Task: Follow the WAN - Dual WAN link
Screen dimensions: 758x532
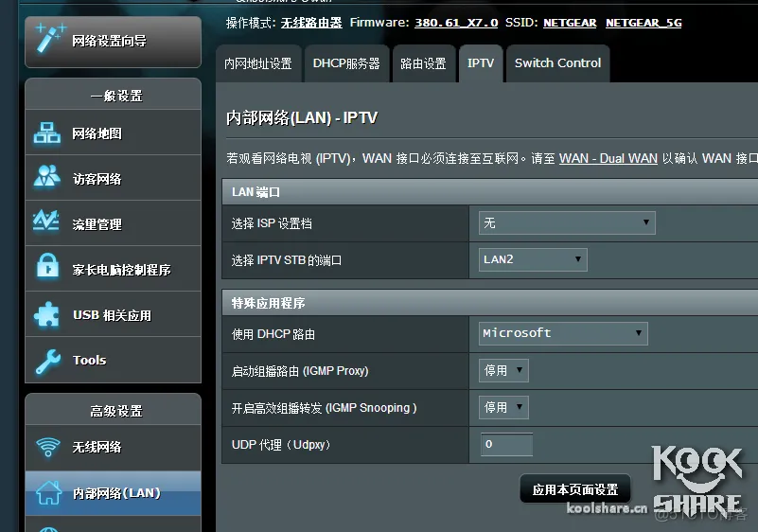Action: point(608,158)
